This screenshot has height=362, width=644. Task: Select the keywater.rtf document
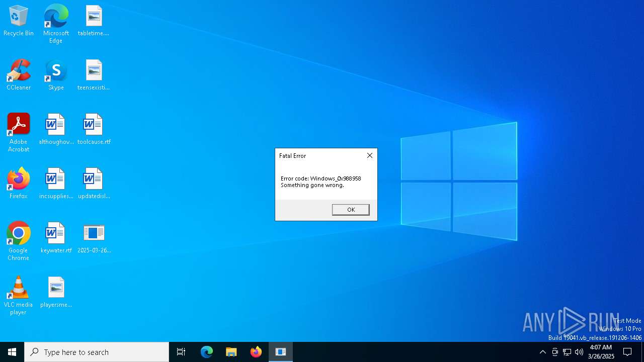pos(56,238)
